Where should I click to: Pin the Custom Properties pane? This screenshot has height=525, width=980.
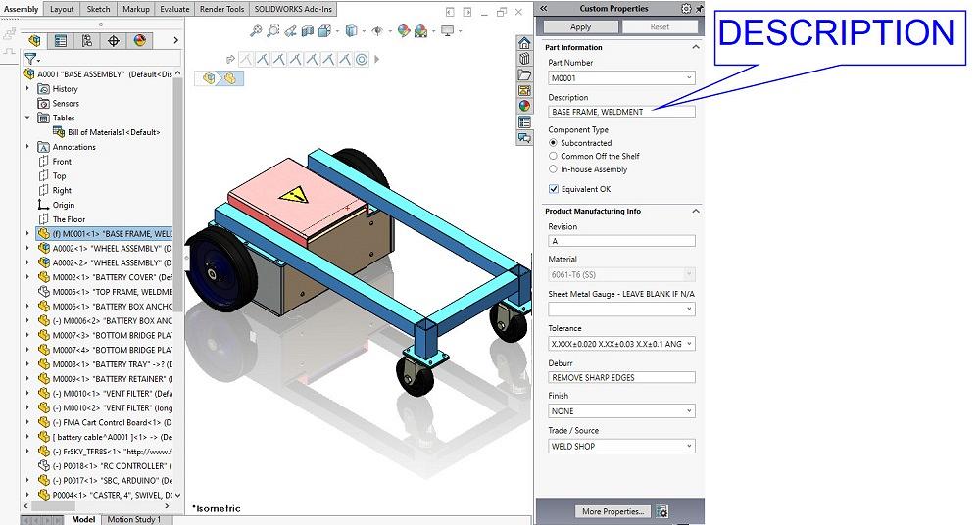699,9
